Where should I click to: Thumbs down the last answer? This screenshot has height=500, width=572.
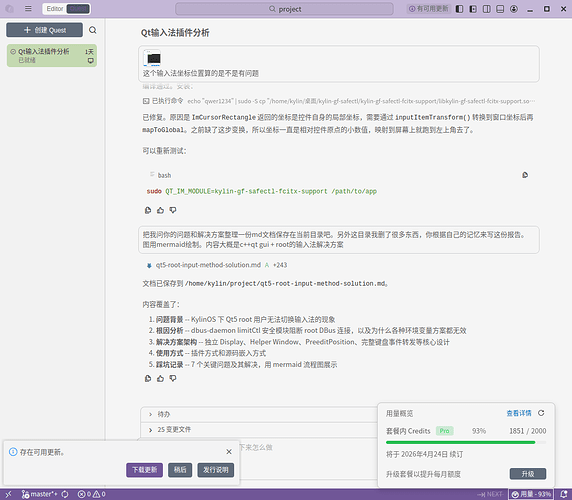click(173, 378)
